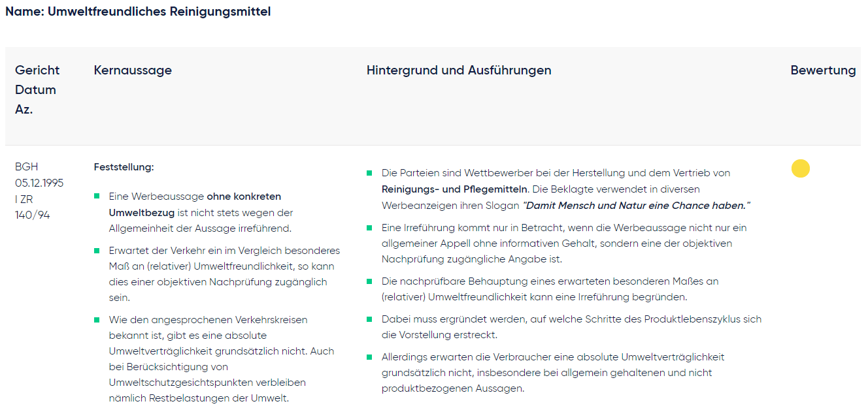Image resolution: width=868 pixels, height=410 pixels.
Task: Click green bullet before 'Die nachprüfbare Behauptung'
Action: (369, 281)
